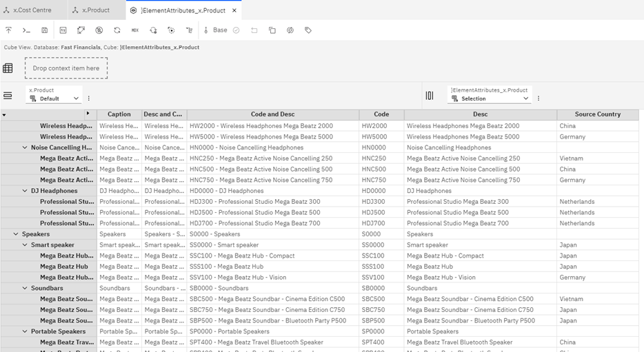Collapse the Soundbars row
The image size is (644, 352).
[x=25, y=288]
